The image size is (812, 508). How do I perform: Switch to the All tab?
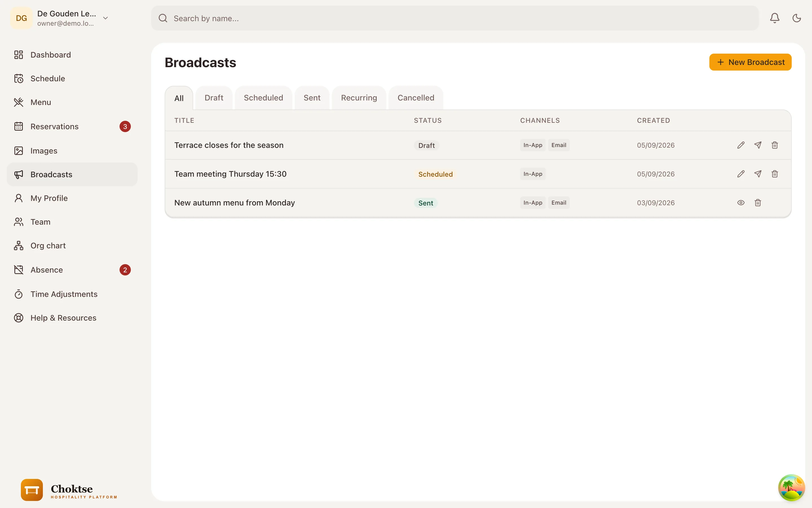tap(179, 98)
